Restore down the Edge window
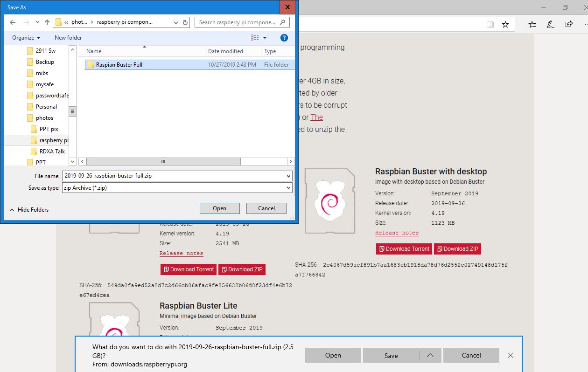The height and width of the screenshot is (372, 588). pos(565,7)
